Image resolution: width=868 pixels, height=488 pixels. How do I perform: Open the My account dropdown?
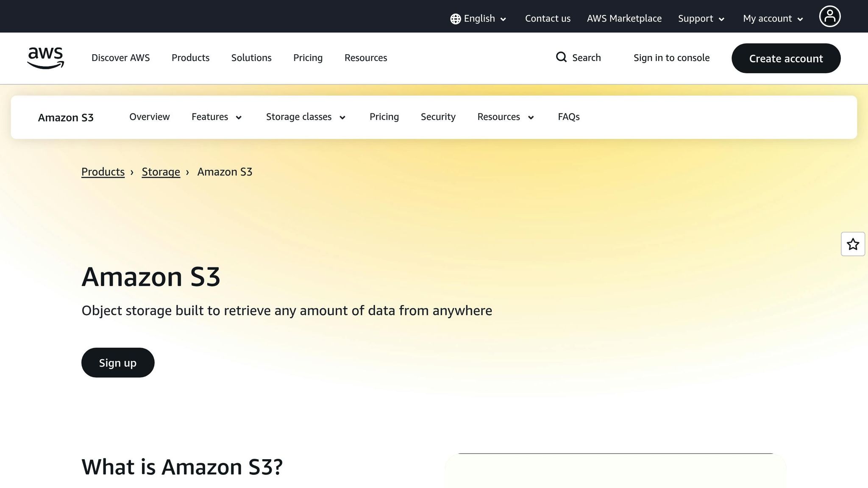coord(771,18)
